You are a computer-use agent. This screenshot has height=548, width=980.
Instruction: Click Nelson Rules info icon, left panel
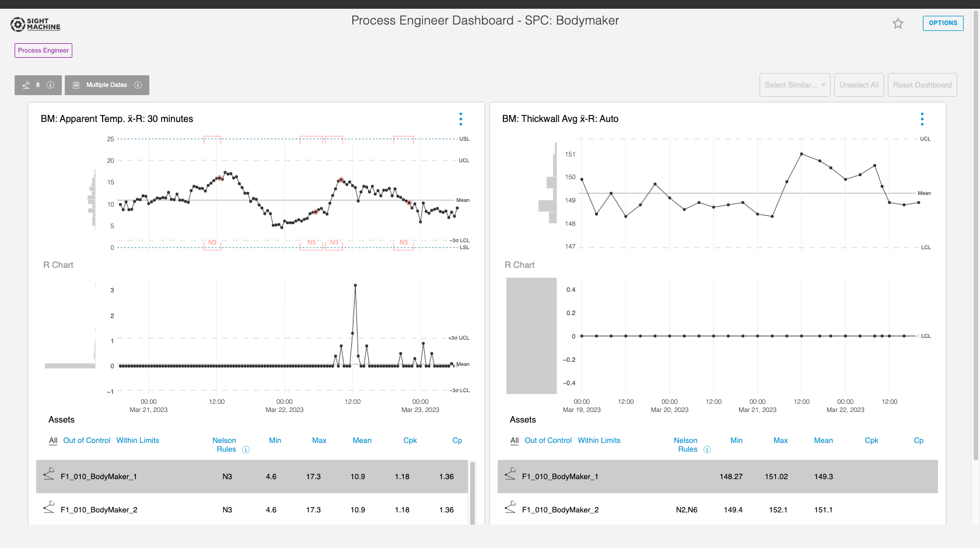[246, 450]
